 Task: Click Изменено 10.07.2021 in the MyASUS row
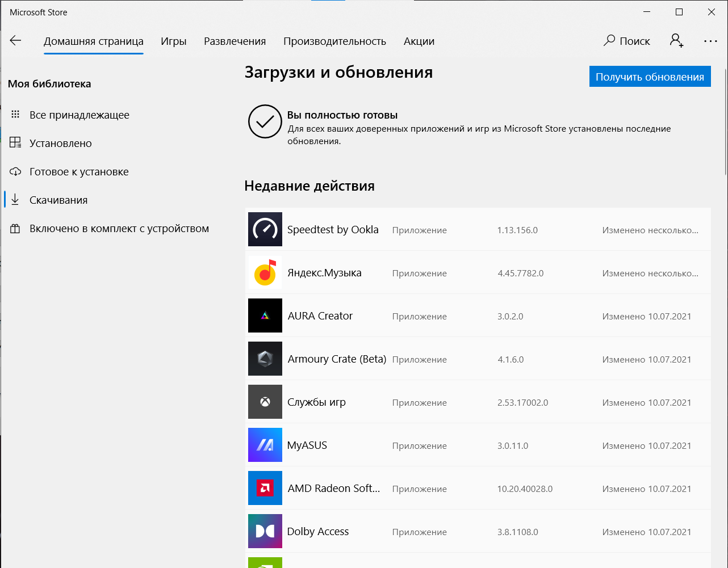point(647,445)
